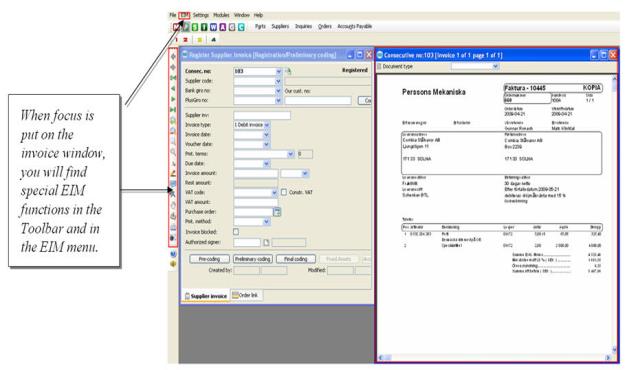The image size is (625, 370).
Task: Click the number 4 toolbar icon
Action: [x=214, y=39]
